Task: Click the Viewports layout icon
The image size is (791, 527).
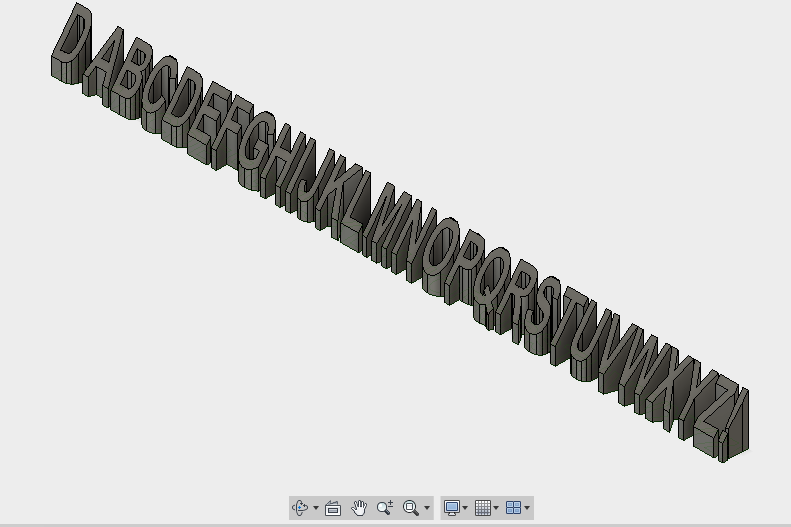Action: [514, 508]
